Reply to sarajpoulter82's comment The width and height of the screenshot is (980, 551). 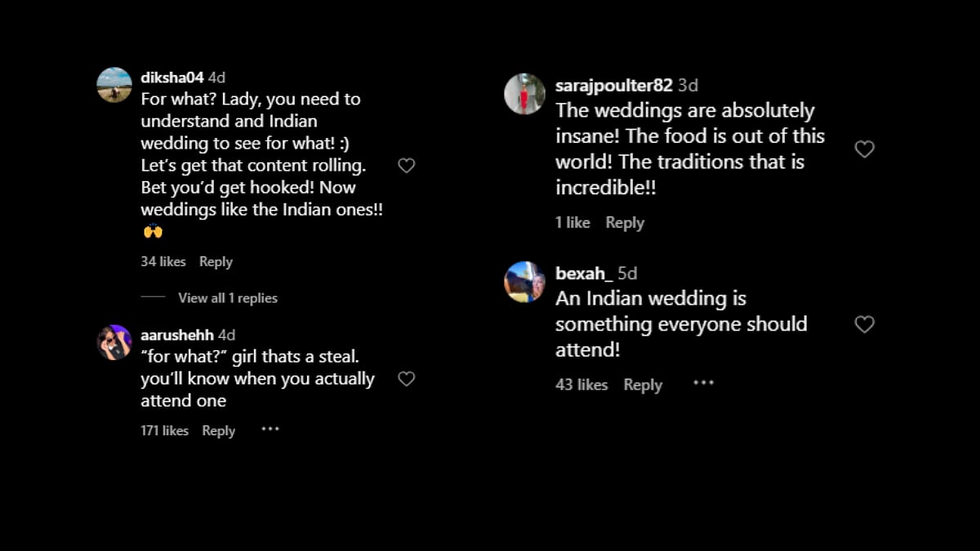point(625,223)
